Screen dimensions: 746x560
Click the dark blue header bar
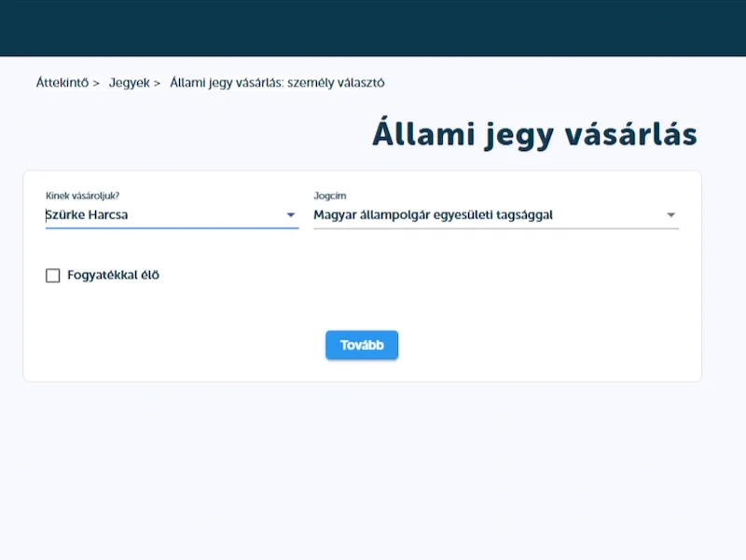click(x=373, y=28)
